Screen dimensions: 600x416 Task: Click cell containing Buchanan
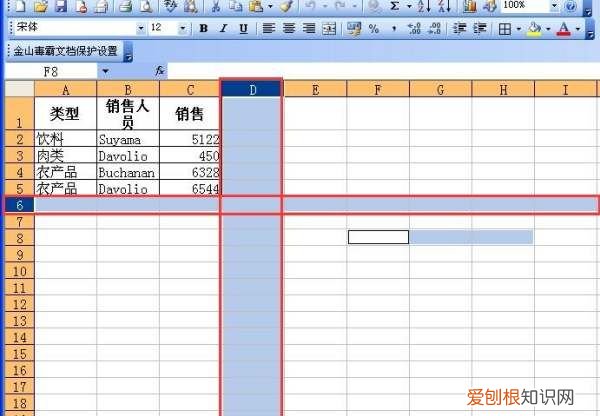[x=128, y=172]
